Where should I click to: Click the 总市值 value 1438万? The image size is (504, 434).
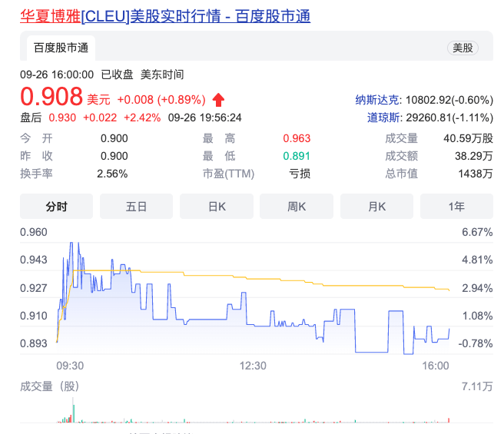[476, 174]
